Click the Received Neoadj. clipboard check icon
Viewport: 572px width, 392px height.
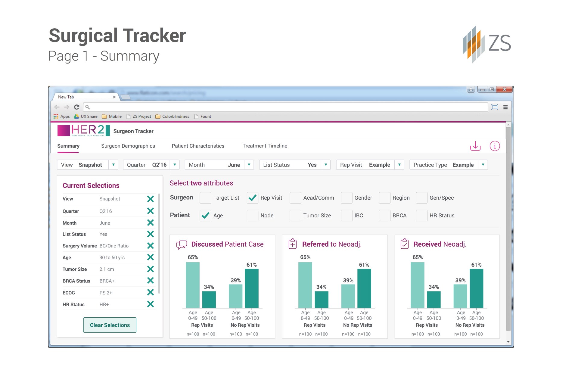pyautogui.click(x=405, y=244)
